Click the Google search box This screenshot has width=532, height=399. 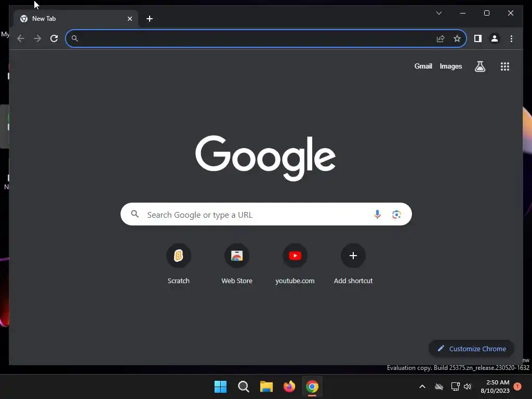(266, 214)
